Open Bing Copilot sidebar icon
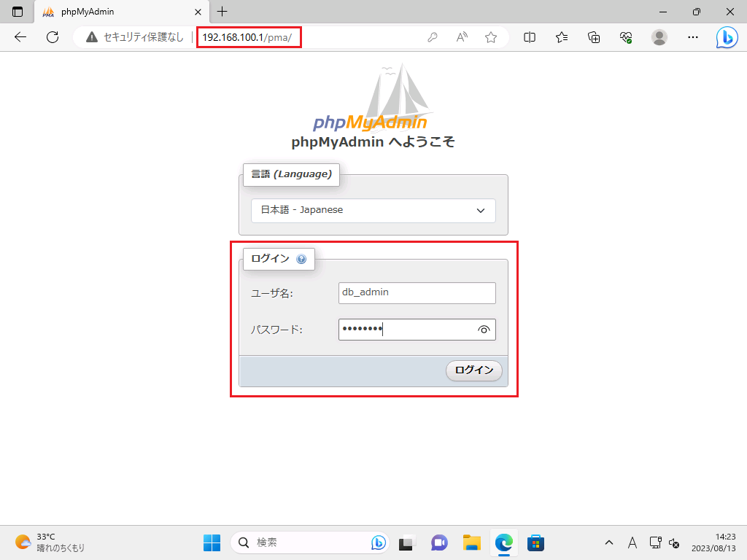This screenshot has width=747, height=560. point(727,37)
